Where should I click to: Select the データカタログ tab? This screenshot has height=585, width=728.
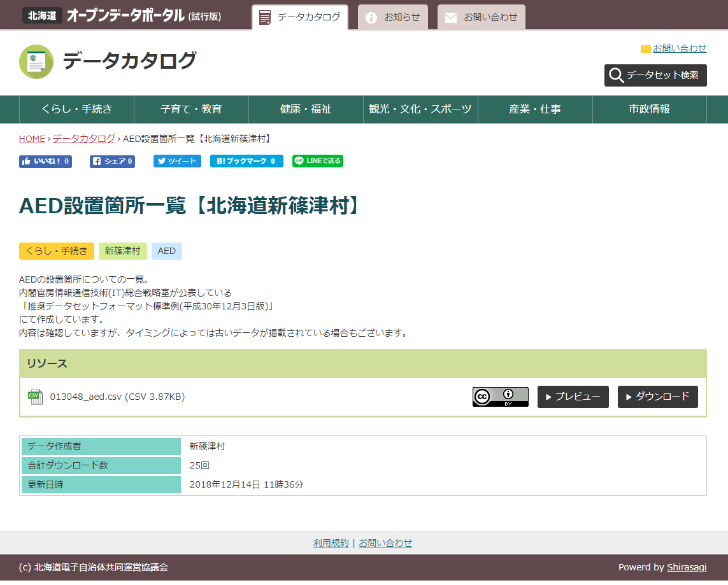point(300,17)
